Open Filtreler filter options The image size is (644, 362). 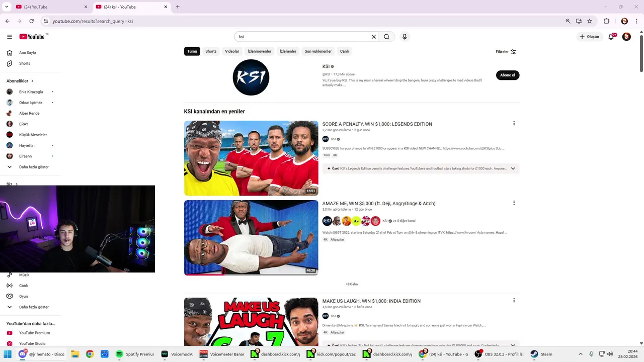(506, 52)
